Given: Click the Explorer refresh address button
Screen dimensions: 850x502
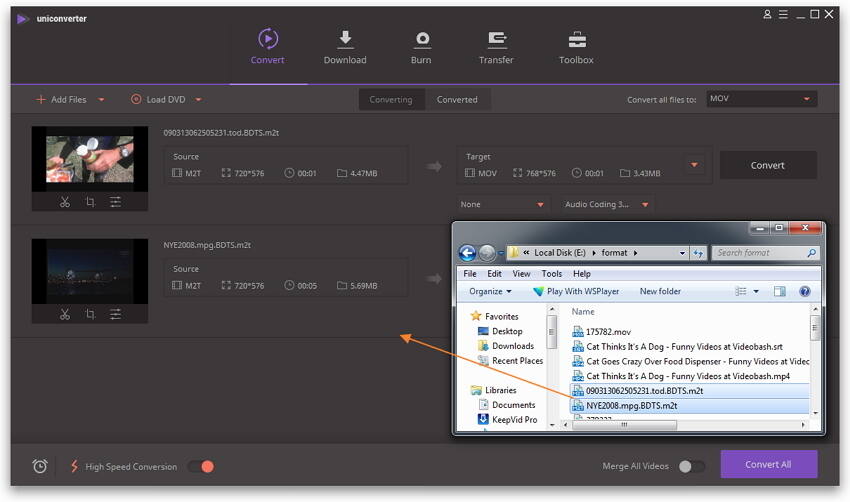Looking at the screenshot, I should click(x=698, y=253).
